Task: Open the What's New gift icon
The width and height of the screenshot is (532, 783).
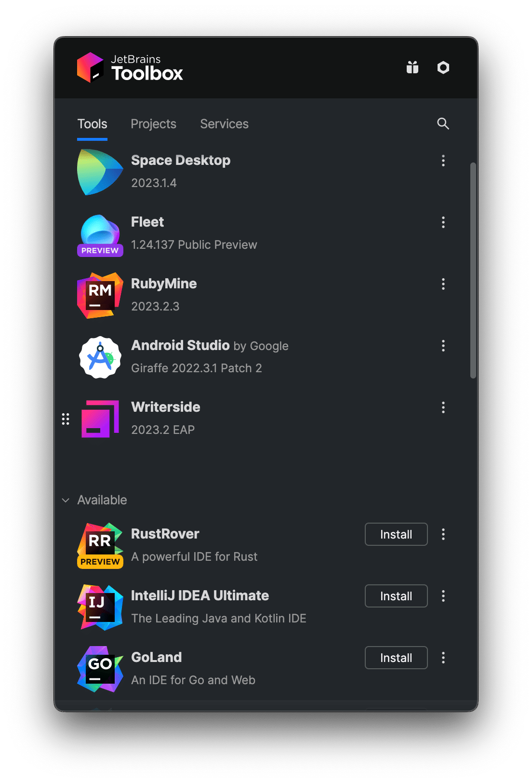Action: click(x=412, y=67)
